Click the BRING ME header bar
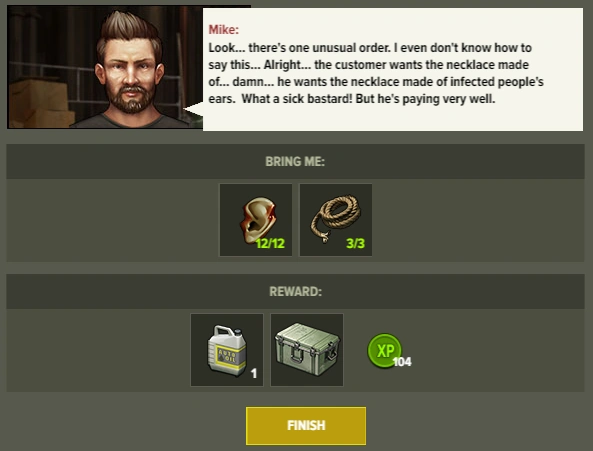Screen dimensions: 593x451 [x=295, y=161]
